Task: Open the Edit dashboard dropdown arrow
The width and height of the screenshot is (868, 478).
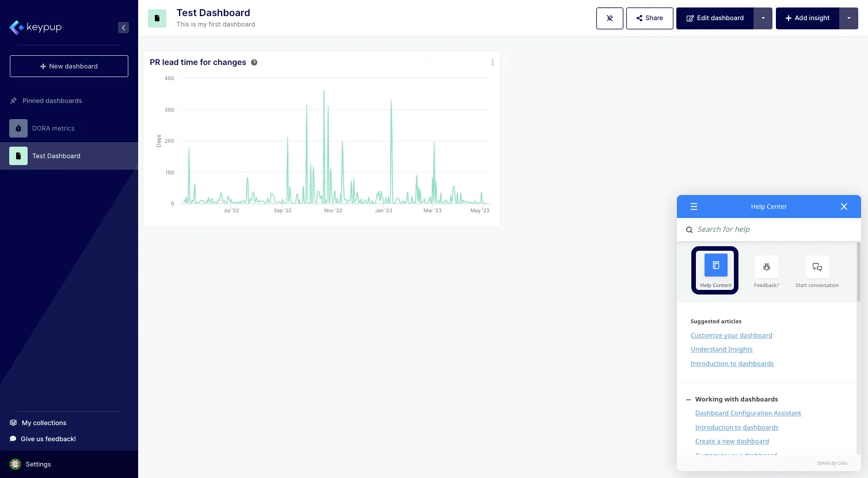Action: [763, 18]
